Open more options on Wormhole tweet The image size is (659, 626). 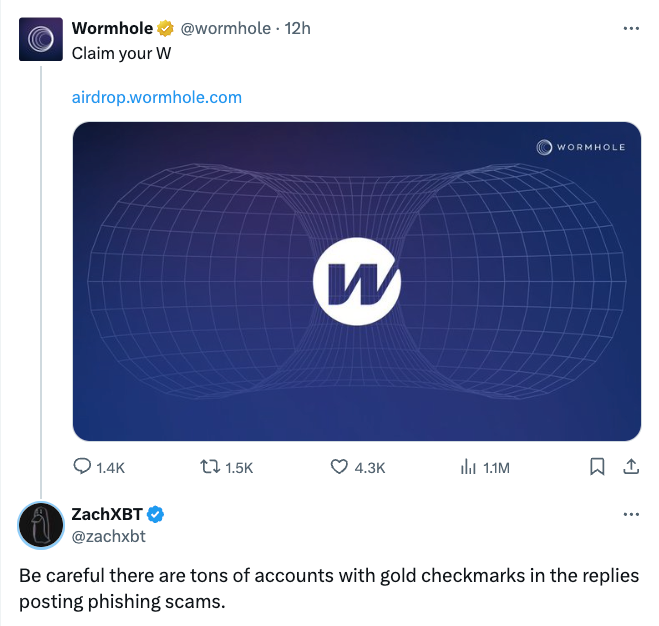click(631, 29)
